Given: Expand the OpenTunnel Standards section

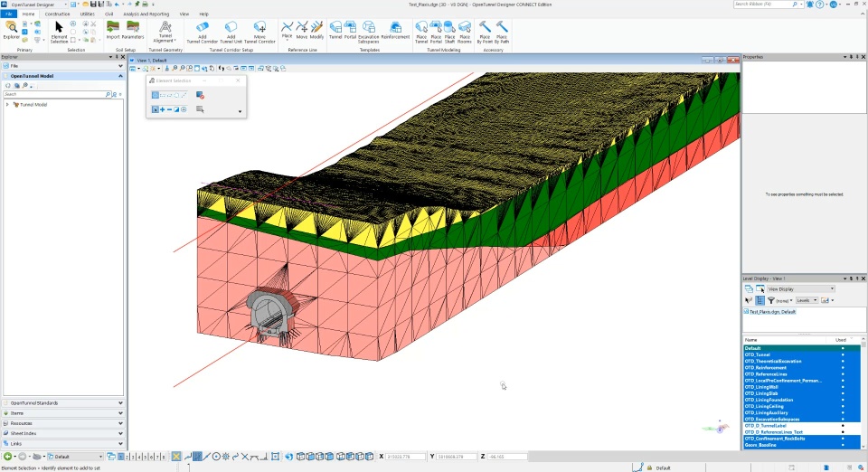Looking at the screenshot, I should coord(61,403).
